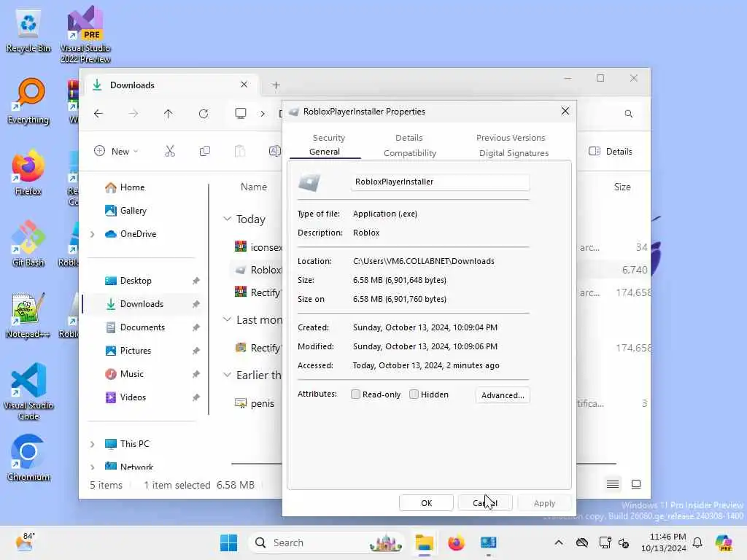Open the Previous Versions tab

(511, 138)
